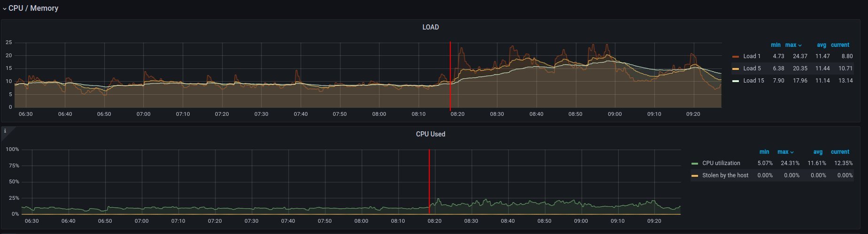Viewport: 868px width, 234px height.
Task: Click the CPU utilization green color swatch
Action: point(695,164)
